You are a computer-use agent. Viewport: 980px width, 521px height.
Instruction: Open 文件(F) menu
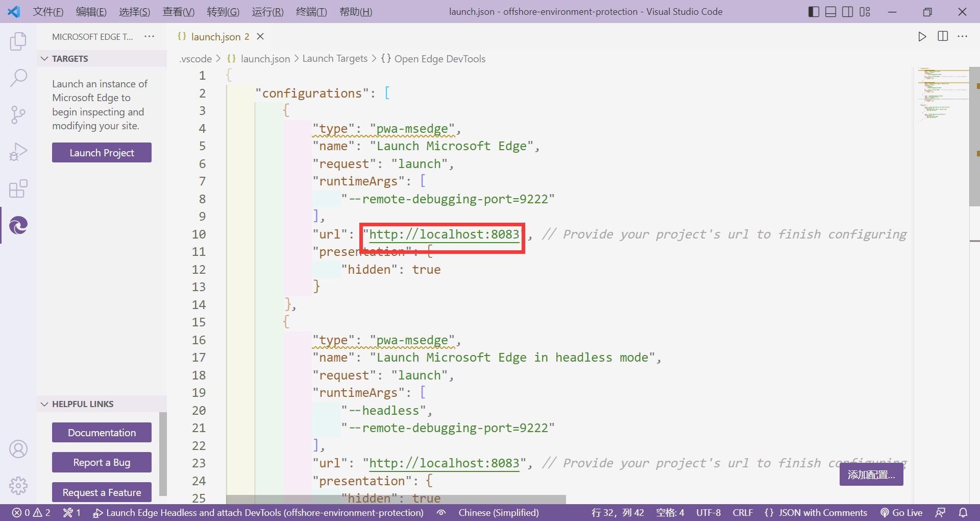tap(48, 12)
